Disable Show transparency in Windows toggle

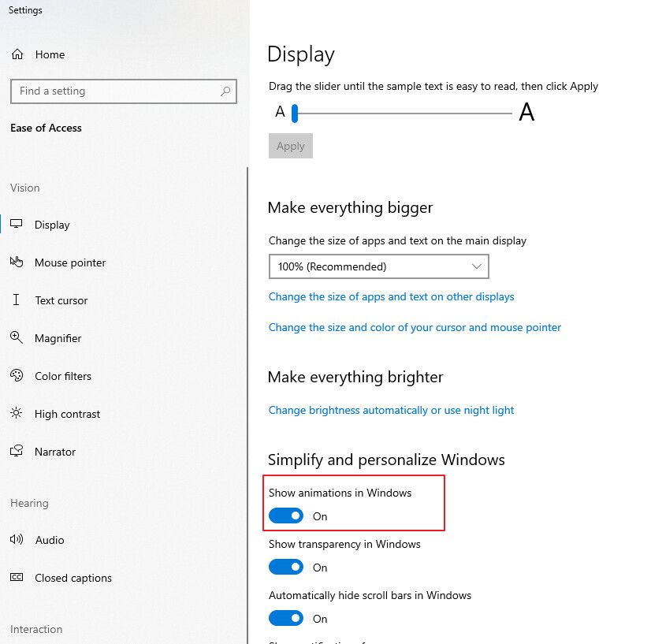point(286,568)
